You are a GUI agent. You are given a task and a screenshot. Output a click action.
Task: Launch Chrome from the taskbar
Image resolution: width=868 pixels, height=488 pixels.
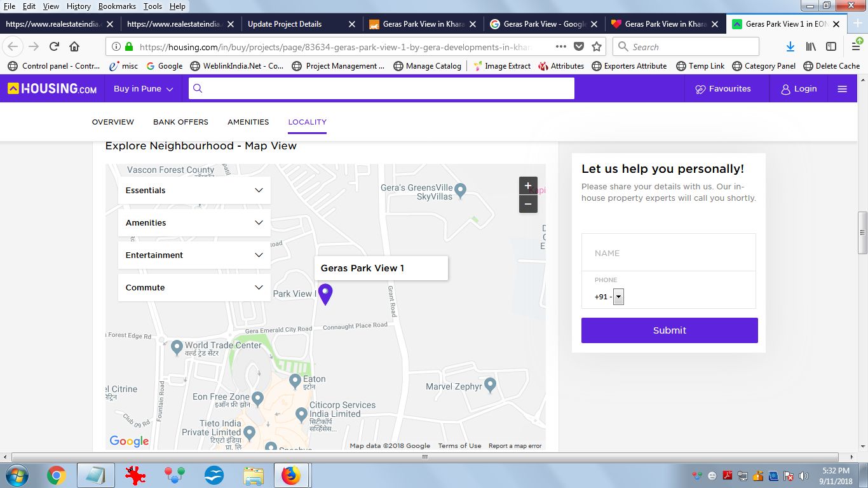[x=57, y=475]
